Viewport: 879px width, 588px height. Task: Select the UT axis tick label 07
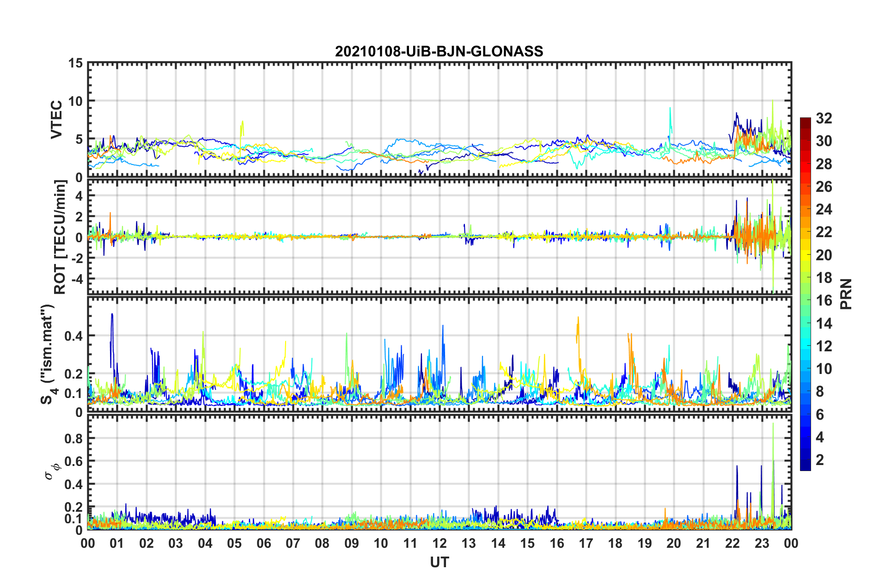(293, 543)
